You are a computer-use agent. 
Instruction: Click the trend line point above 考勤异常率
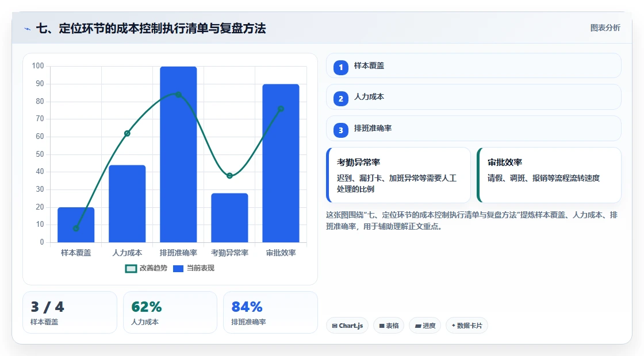click(x=229, y=176)
